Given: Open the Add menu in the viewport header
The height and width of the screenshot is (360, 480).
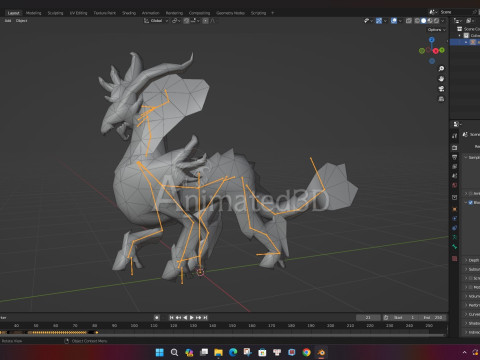Looking at the screenshot, I should coord(8,21).
